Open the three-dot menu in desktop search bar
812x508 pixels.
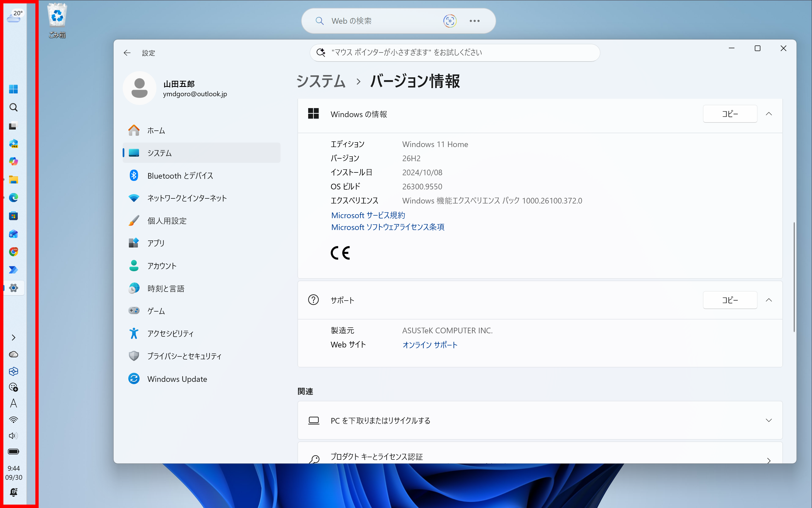tap(475, 21)
